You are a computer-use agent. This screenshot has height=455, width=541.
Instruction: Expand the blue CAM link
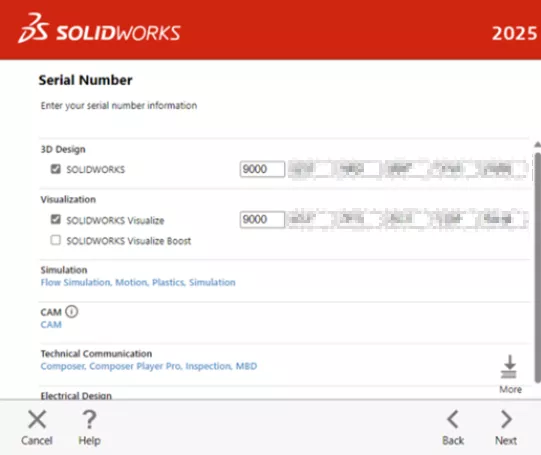pos(51,325)
